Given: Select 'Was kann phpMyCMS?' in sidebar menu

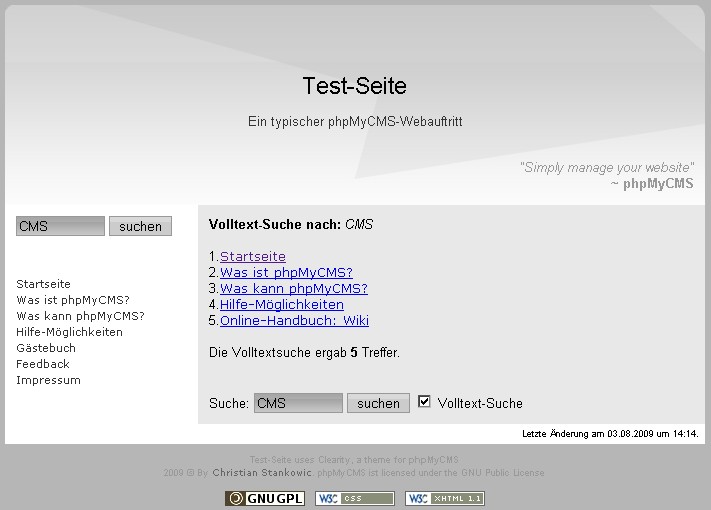Looking at the screenshot, I should (x=80, y=316).
